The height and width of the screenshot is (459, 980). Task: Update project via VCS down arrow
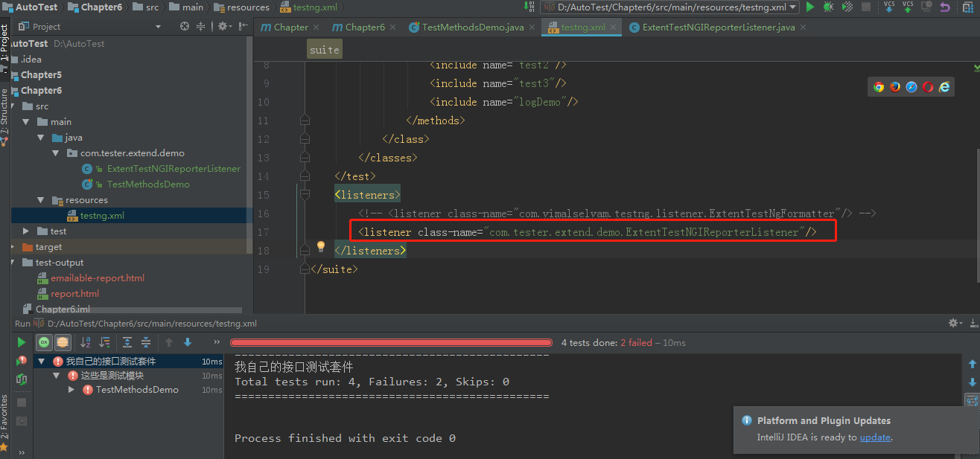[x=889, y=7]
